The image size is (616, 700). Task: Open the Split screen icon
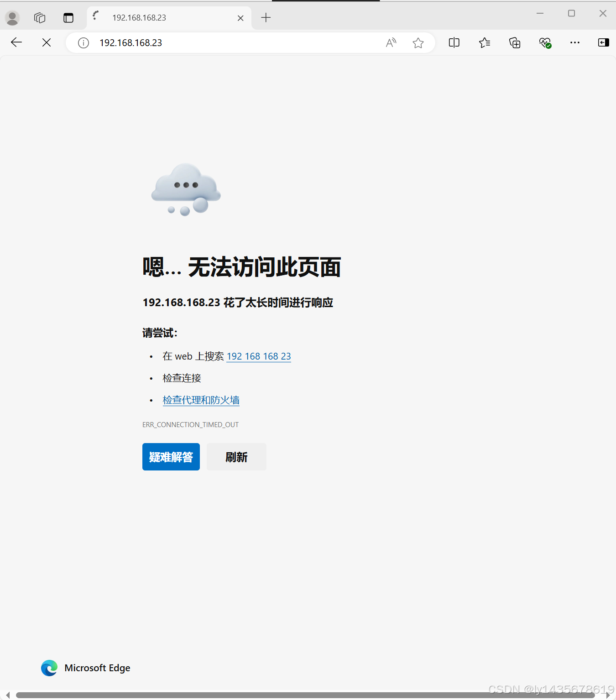(x=454, y=42)
